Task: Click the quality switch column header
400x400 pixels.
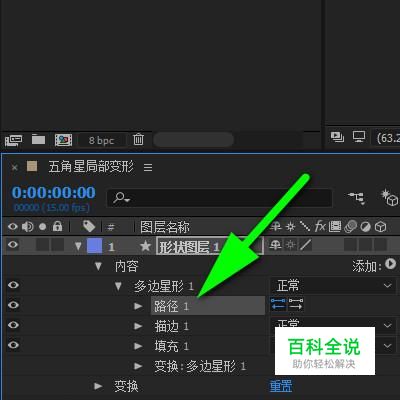Action: click(305, 227)
